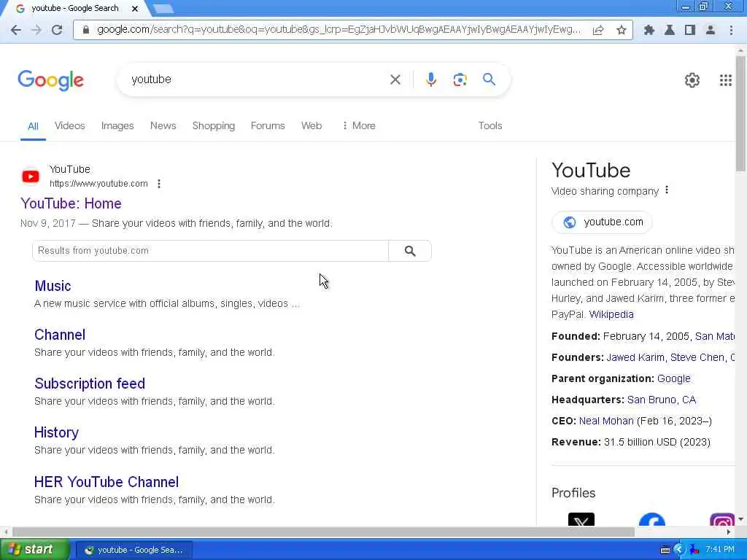Open options beside Video sharing company
Screen dimensions: 747x560
click(667, 190)
